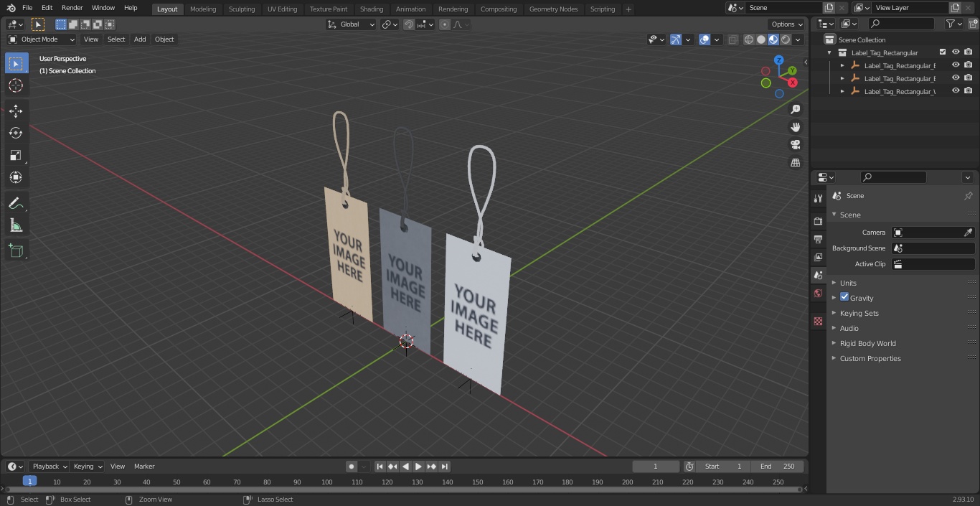This screenshot has height=506, width=980.
Task: Click the new scene copy icon
Action: point(829,7)
